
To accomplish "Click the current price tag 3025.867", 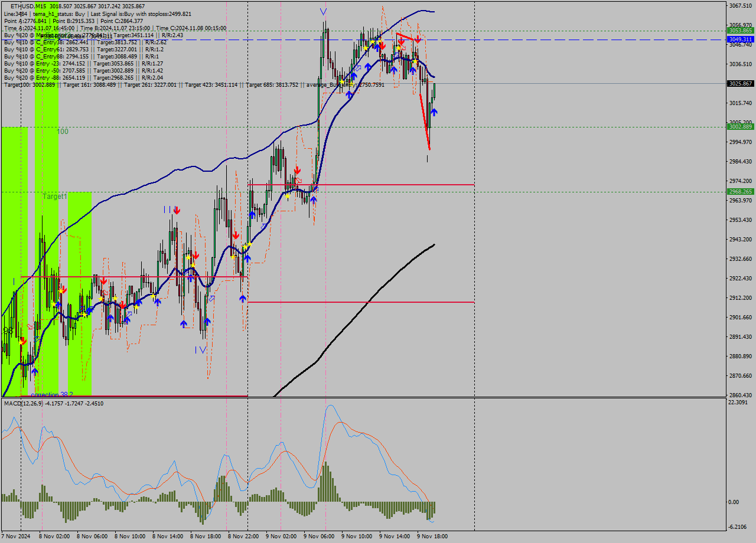I will 741,84.
